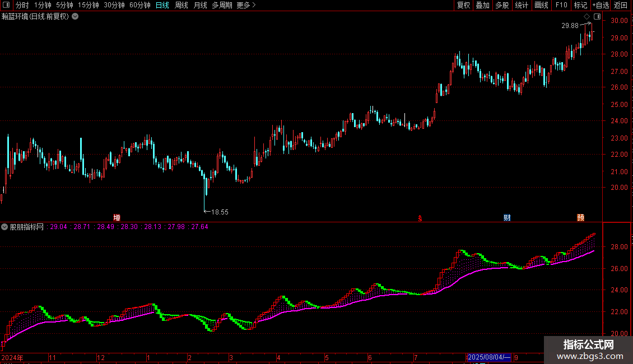The image size is (633, 364).
Task: Click the 2024年 timeline label
Action: point(12,357)
